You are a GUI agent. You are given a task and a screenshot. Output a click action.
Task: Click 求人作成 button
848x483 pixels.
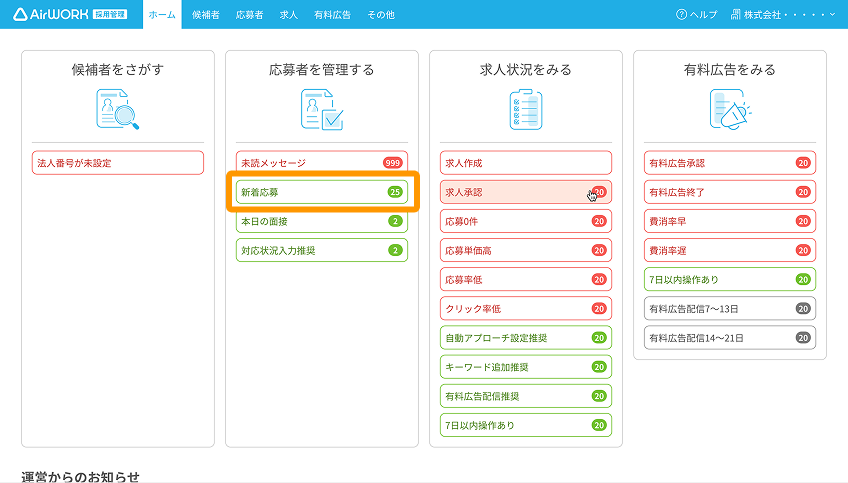coord(526,163)
